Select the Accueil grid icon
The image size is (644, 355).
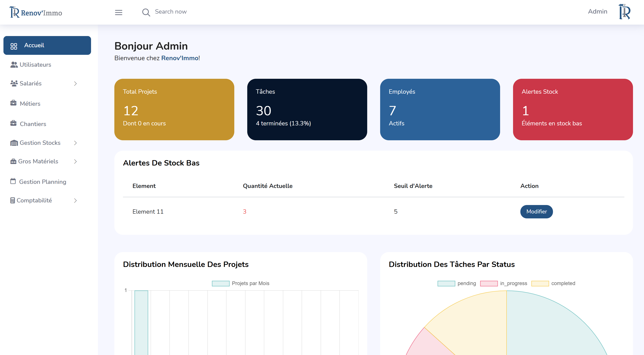click(14, 46)
